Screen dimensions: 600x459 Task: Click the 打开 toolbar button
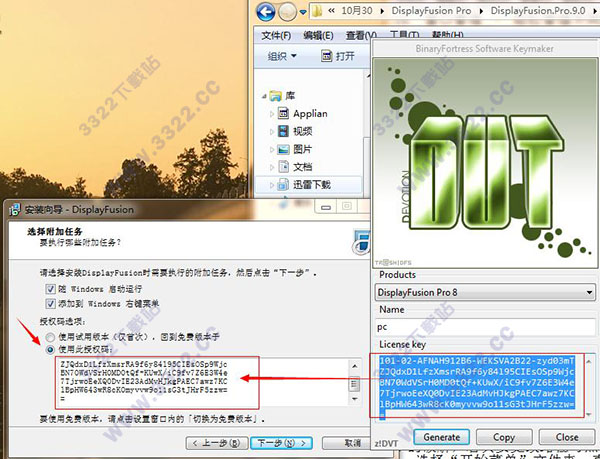[x=338, y=56]
